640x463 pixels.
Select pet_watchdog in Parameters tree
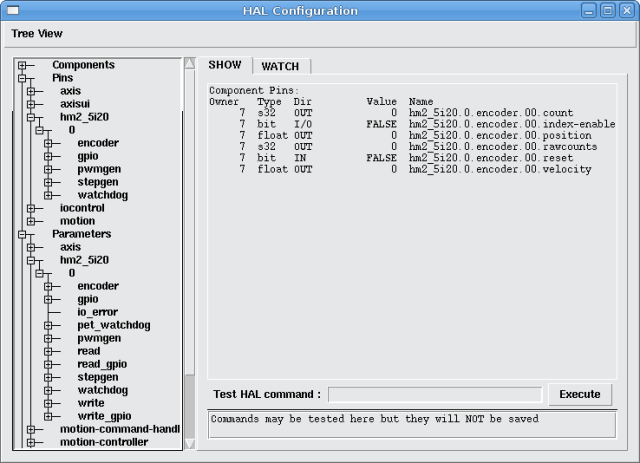(x=113, y=325)
